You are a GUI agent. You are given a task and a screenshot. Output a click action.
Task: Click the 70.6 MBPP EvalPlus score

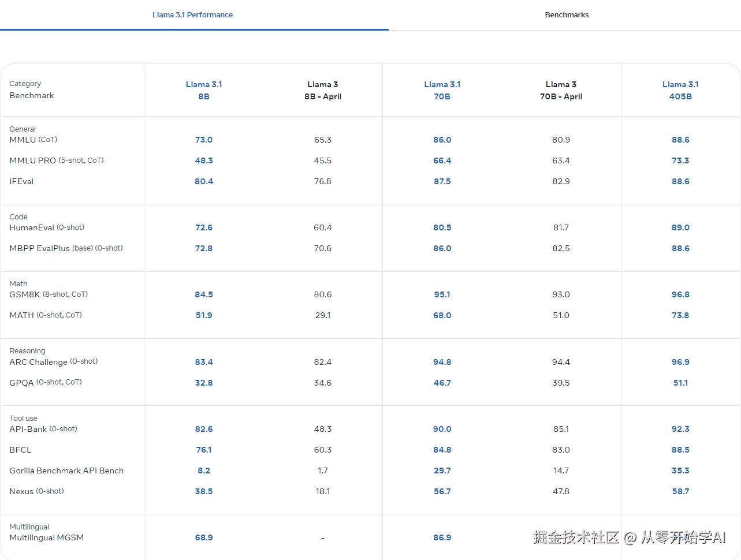pyautogui.click(x=323, y=248)
